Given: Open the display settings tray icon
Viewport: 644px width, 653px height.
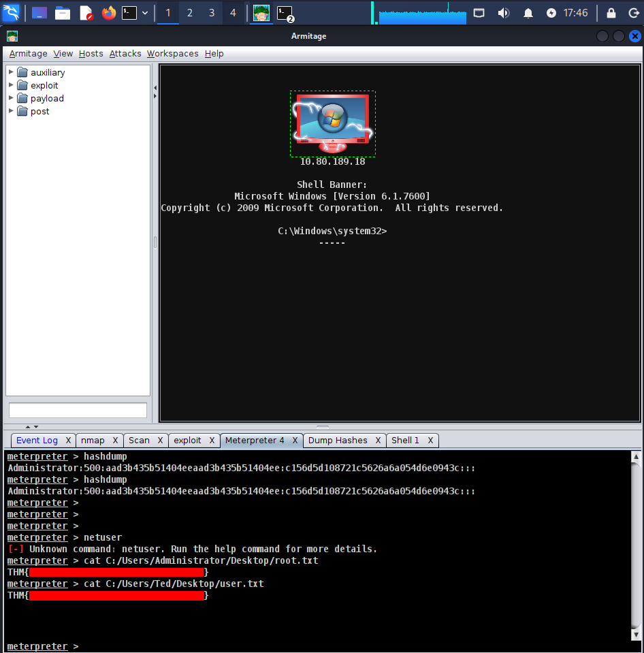Looking at the screenshot, I should 479,13.
